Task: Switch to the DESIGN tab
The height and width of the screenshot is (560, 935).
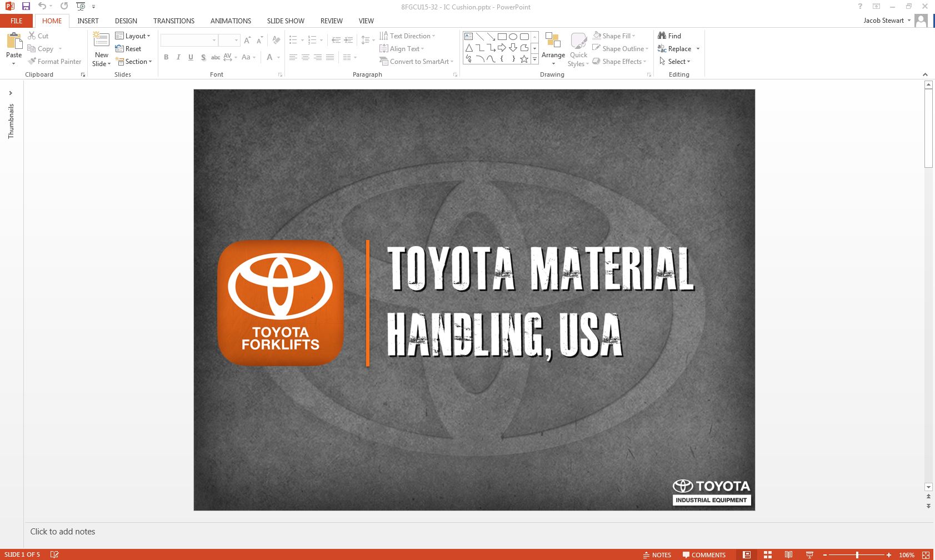Action: click(126, 21)
